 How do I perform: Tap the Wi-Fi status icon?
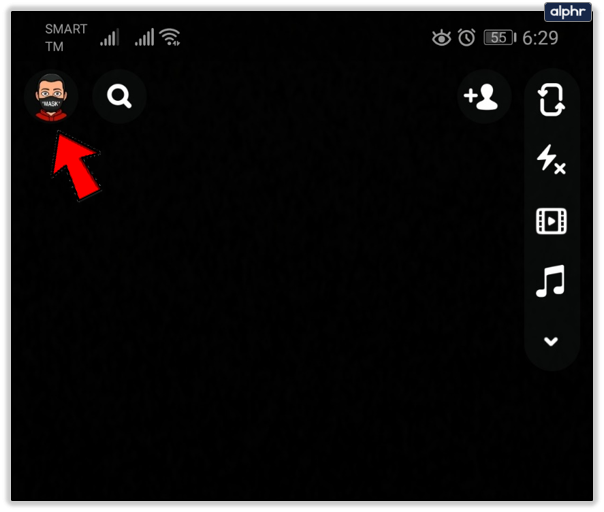(170, 37)
